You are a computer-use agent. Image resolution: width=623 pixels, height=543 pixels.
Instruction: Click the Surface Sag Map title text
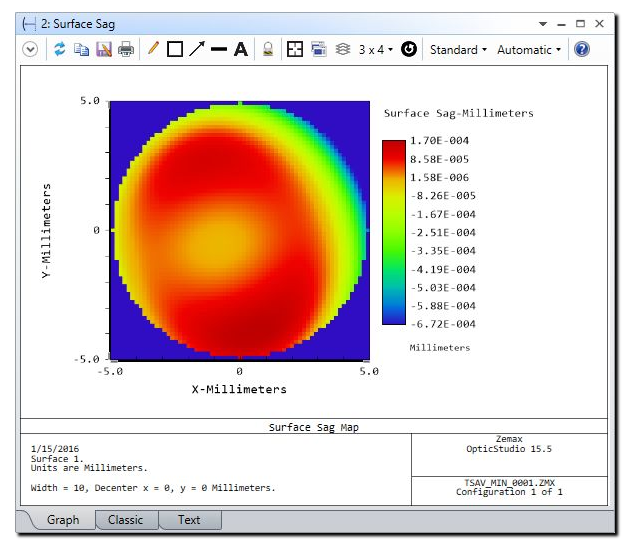313,427
